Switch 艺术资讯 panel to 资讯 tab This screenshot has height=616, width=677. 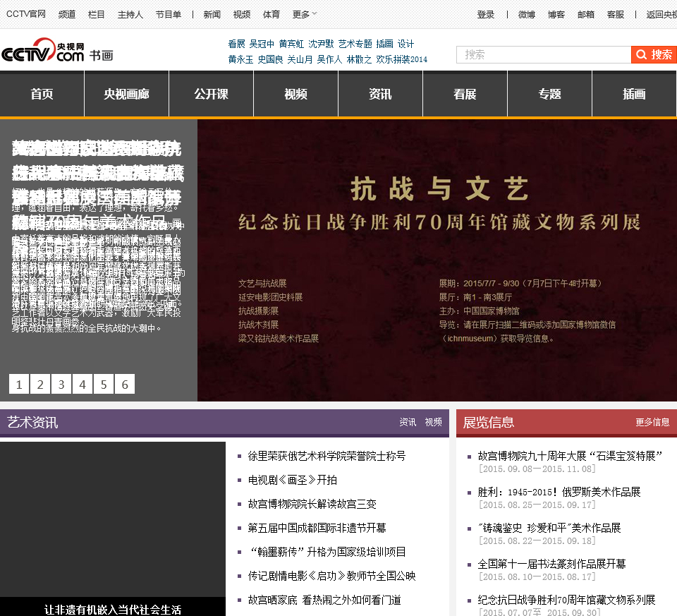[x=408, y=422]
